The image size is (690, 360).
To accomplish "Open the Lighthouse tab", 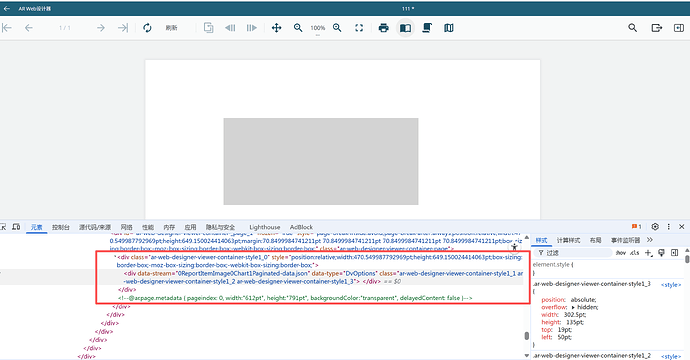I will 264,227.
